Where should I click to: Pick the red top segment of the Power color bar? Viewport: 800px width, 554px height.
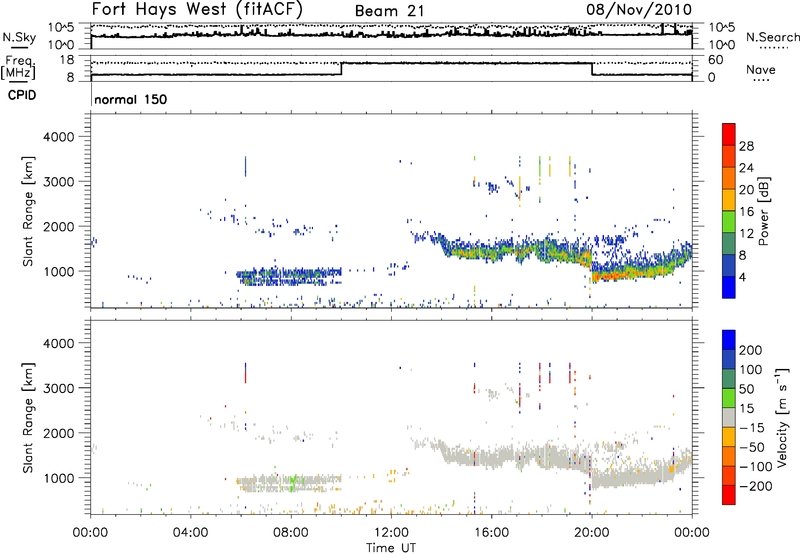click(729, 135)
